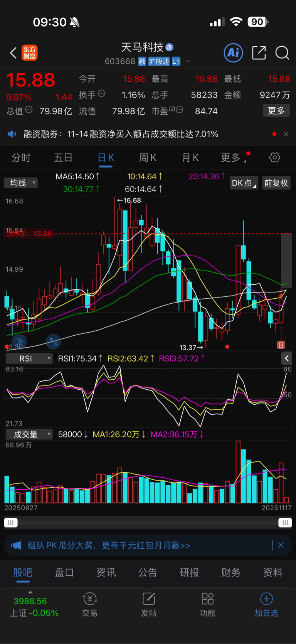Tap the speaker icon on the margin notice
296x644 pixels.
point(12,134)
